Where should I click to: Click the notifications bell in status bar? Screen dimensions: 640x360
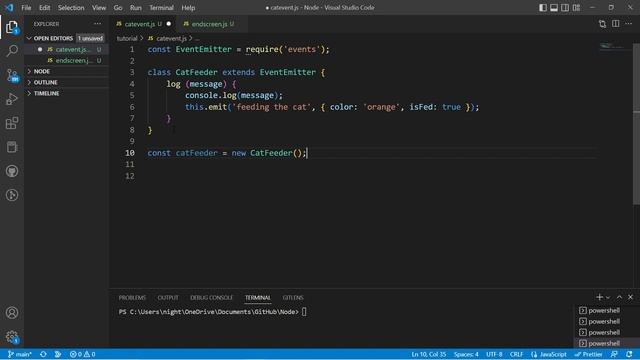click(629, 354)
